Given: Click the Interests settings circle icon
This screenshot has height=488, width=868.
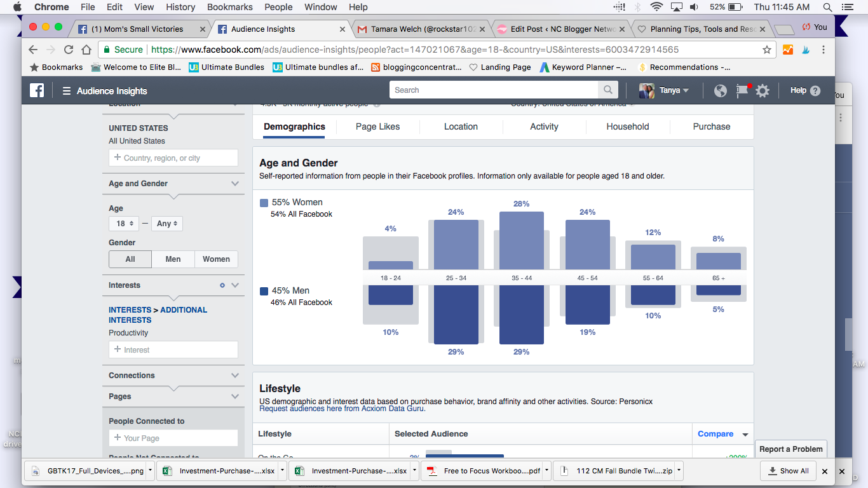Looking at the screenshot, I should pyautogui.click(x=222, y=285).
